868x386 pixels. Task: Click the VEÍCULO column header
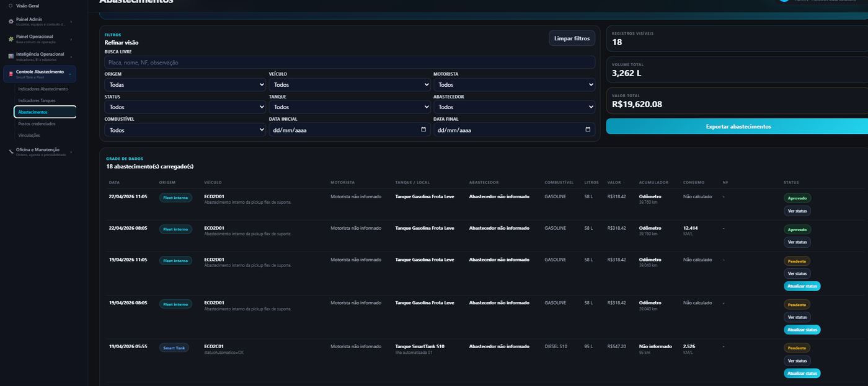pos(213,183)
